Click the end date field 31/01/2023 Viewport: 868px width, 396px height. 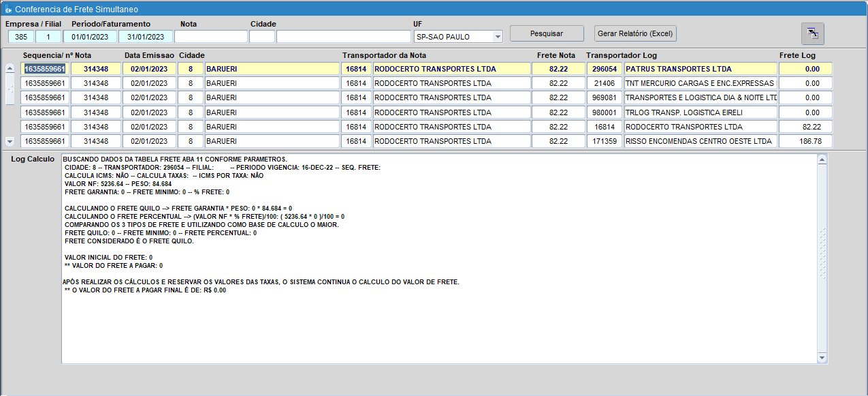pos(146,37)
